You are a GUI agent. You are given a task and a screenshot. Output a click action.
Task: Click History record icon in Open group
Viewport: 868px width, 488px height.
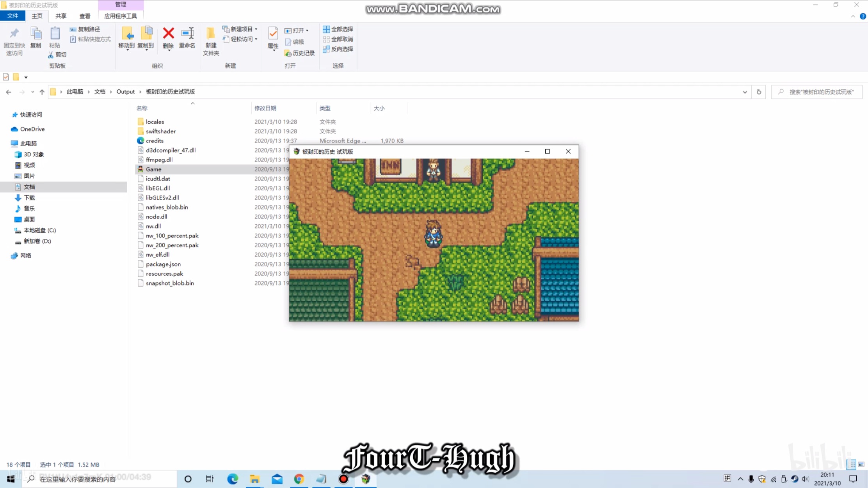coord(288,53)
